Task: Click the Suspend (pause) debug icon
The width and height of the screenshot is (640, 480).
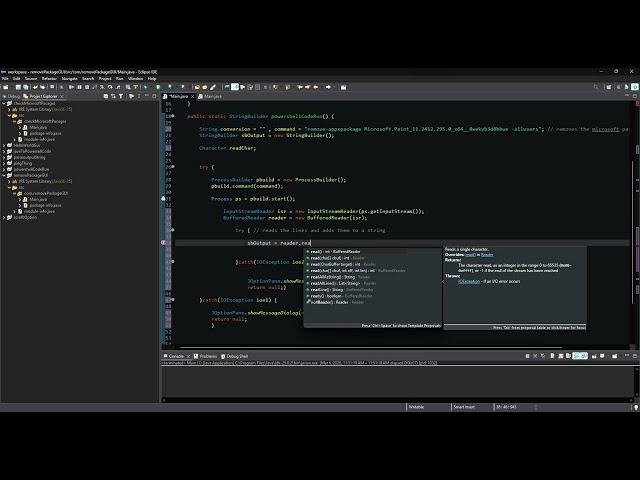Action: click(x=80, y=87)
